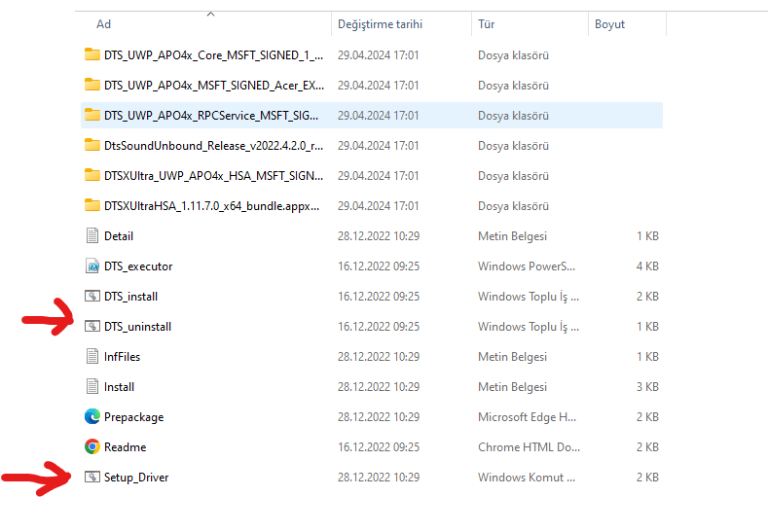Viewport: 768px width, 532px height.
Task: Click the 1 KB size of InfFiles
Action: (647, 357)
